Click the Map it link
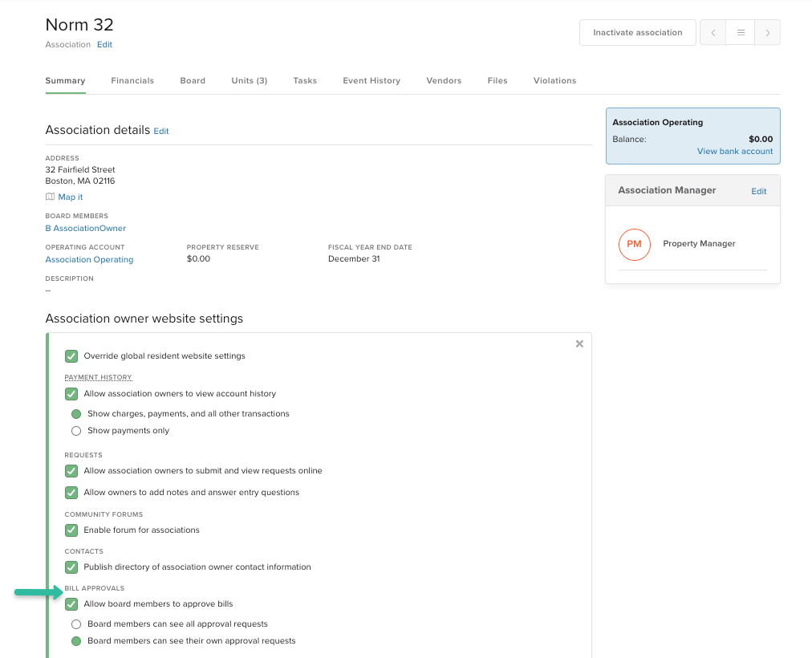This screenshot has height=658, width=812. point(71,197)
